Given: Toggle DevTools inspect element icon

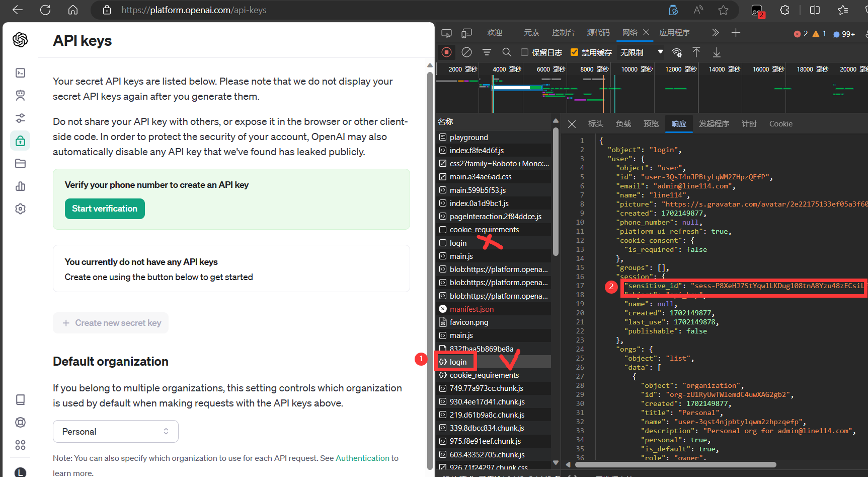Looking at the screenshot, I should coord(446,33).
